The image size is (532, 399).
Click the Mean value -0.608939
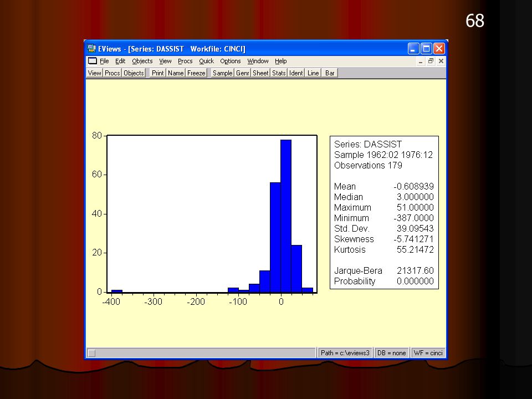413,186
